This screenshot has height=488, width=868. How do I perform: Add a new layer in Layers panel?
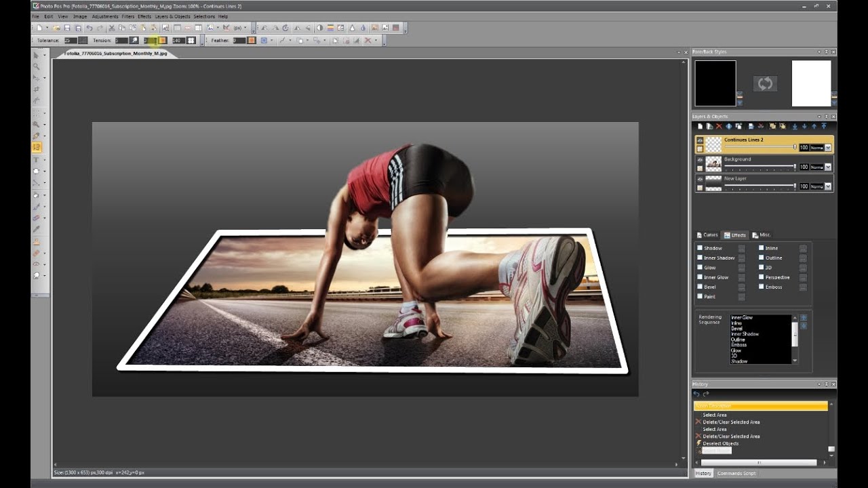[701, 126]
